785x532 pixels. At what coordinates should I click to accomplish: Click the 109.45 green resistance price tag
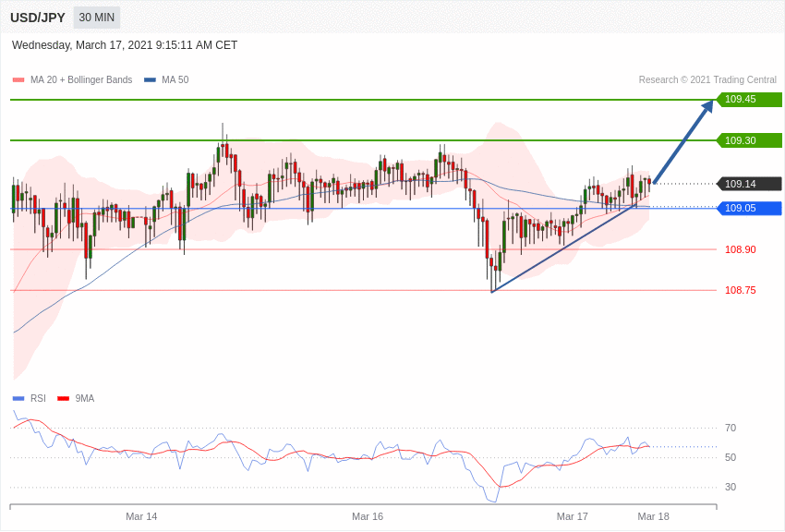tap(750, 99)
